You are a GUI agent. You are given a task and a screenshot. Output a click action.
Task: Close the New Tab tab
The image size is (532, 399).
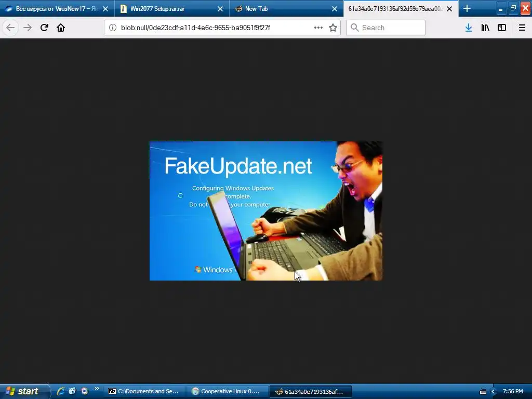click(335, 9)
